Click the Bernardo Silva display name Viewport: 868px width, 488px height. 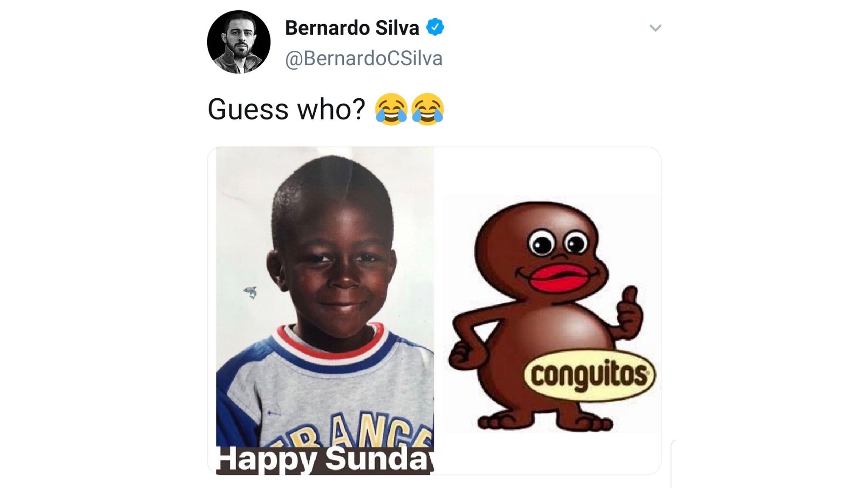(x=352, y=28)
